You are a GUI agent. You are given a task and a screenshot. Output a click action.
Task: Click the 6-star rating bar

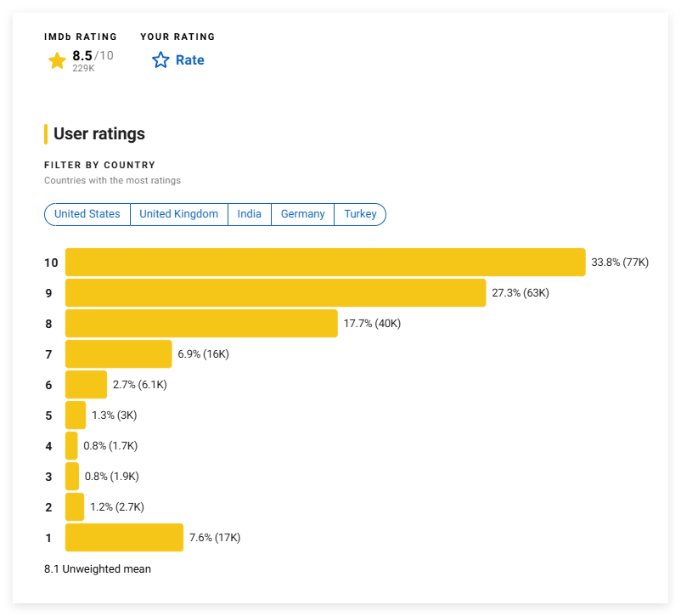pyautogui.click(x=86, y=385)
